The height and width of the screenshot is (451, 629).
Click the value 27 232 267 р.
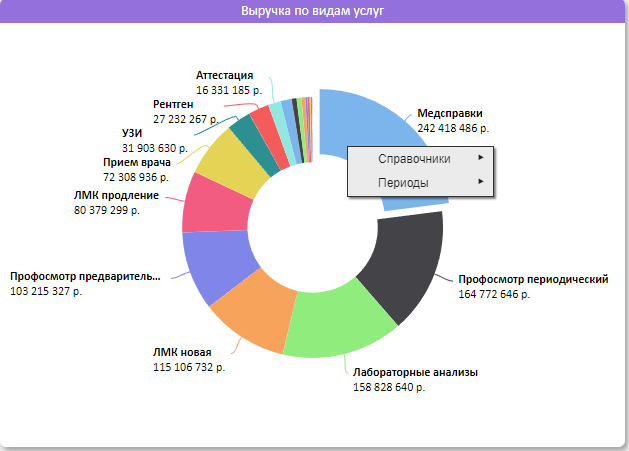click(x=186, y=119)
